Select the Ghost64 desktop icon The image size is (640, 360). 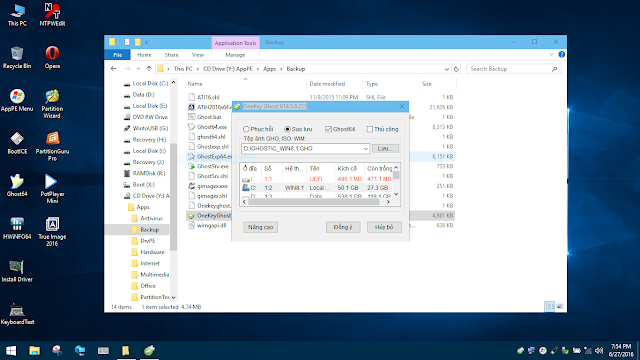(x=17, y=185)
